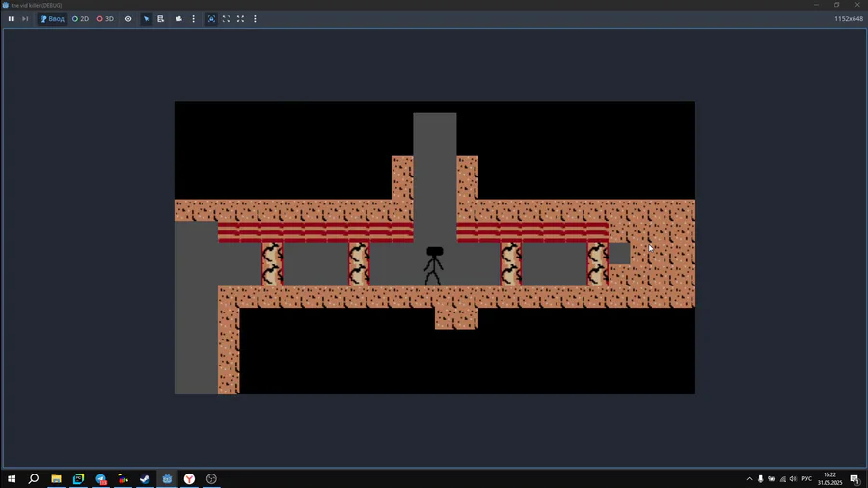868x488 pixels.
Task: Switch РУС keyboard language indicator
Action: click(806, 479)
